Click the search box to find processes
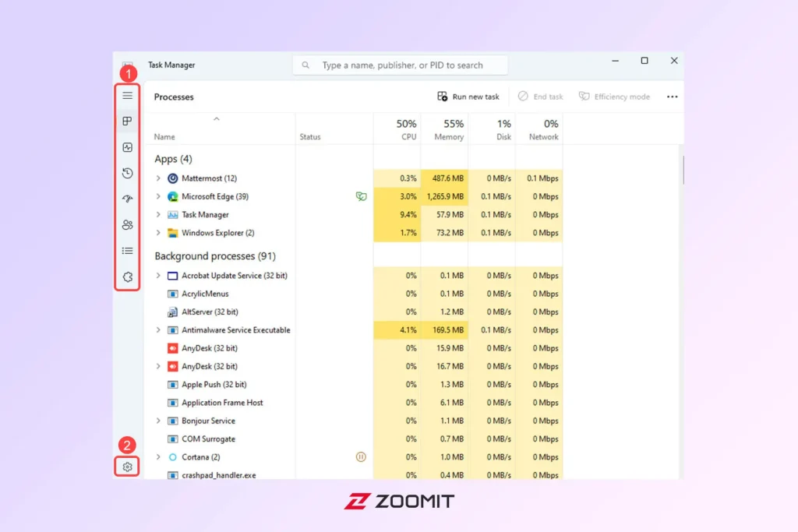This screenshot has height=532, width=798. [400, 65]
